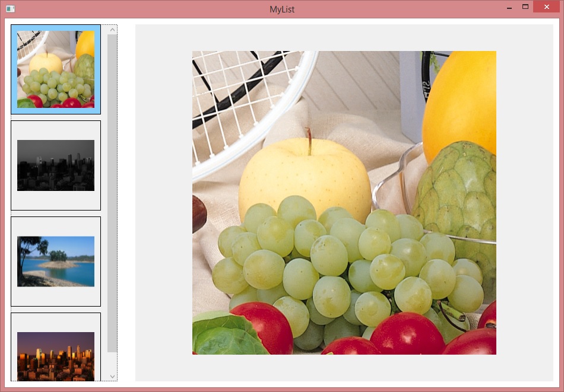Click the MyList title bar text

[x=281, y=8]
